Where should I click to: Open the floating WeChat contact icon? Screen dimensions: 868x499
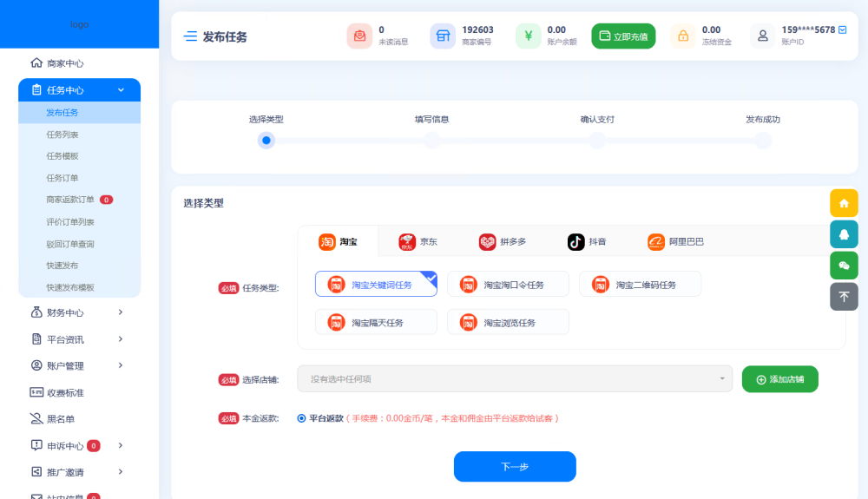click(844, 266)
